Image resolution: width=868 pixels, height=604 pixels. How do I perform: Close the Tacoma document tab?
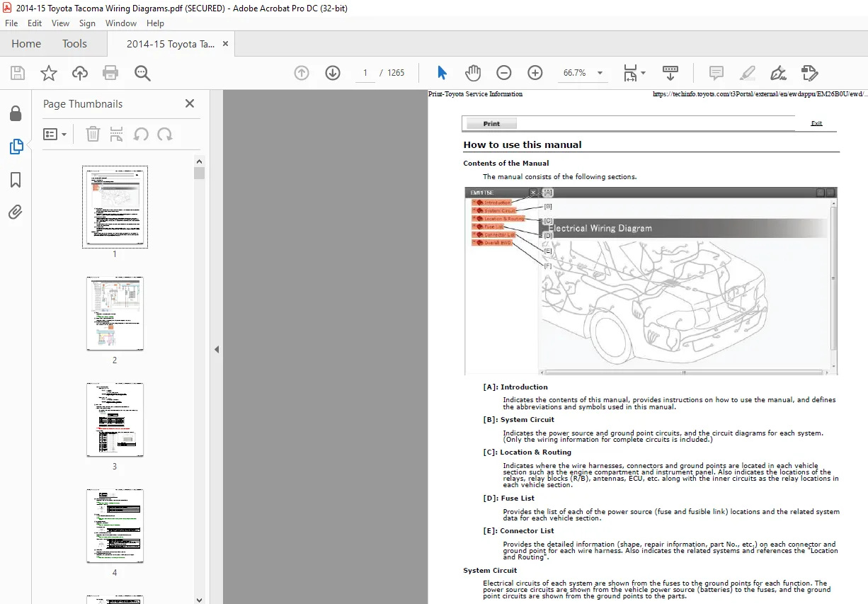225,44
